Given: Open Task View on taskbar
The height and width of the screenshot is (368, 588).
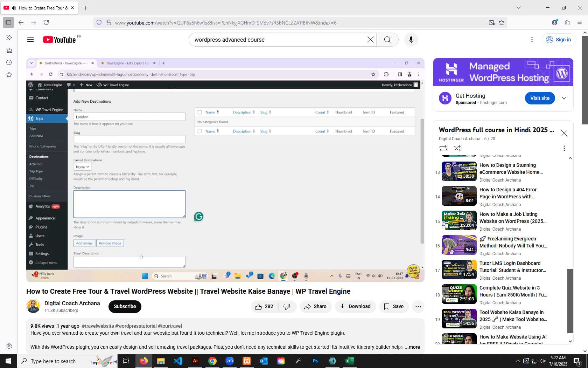Looking at the screenshot, I should [x=126, y=361].
